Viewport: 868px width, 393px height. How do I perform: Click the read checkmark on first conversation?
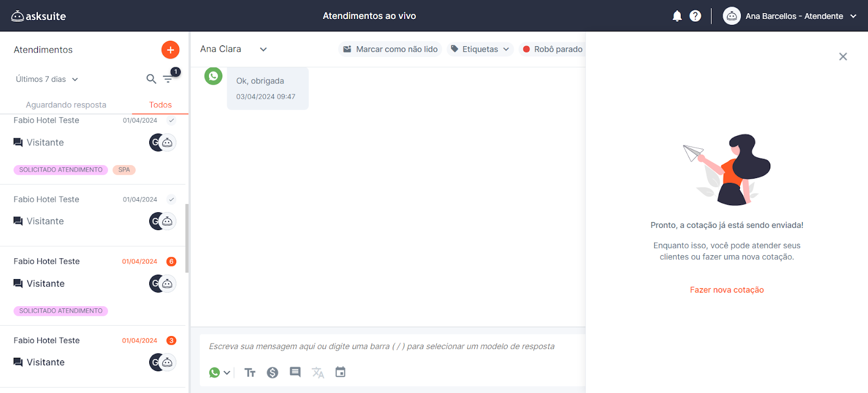point(171,121)
